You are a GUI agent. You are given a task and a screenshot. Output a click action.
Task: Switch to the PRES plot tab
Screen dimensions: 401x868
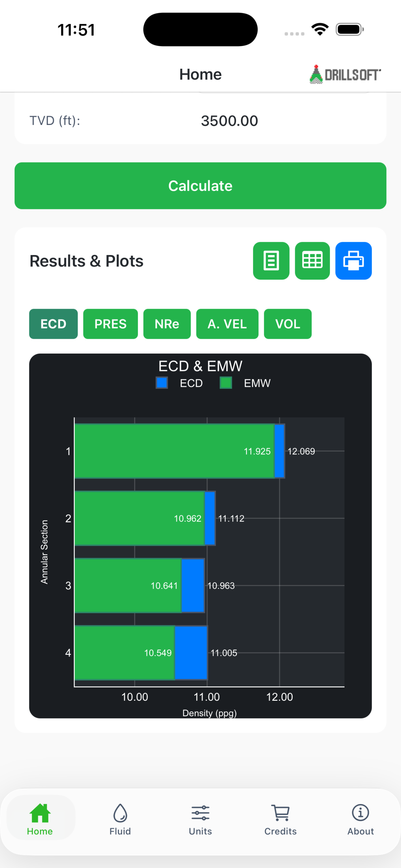pyautogui.click(x=110, y=324)
